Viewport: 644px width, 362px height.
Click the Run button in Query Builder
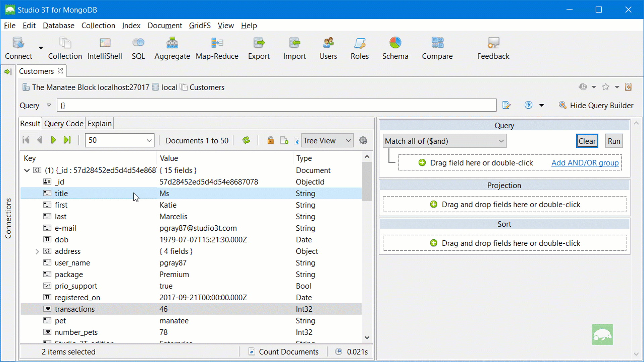(x=614, y=141)
